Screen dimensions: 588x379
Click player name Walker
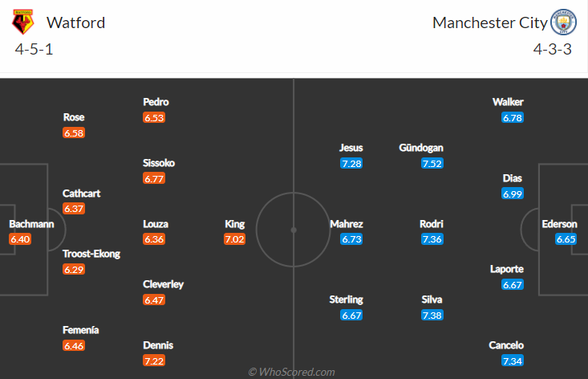tap(509, 102)
